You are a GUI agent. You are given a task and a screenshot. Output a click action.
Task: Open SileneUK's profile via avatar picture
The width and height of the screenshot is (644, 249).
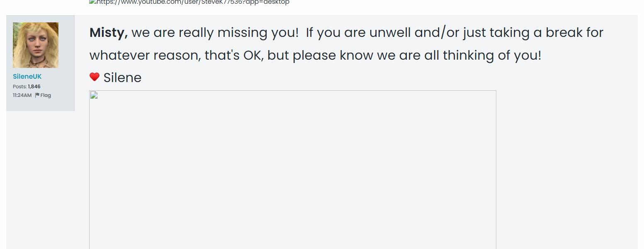[36, 45]
